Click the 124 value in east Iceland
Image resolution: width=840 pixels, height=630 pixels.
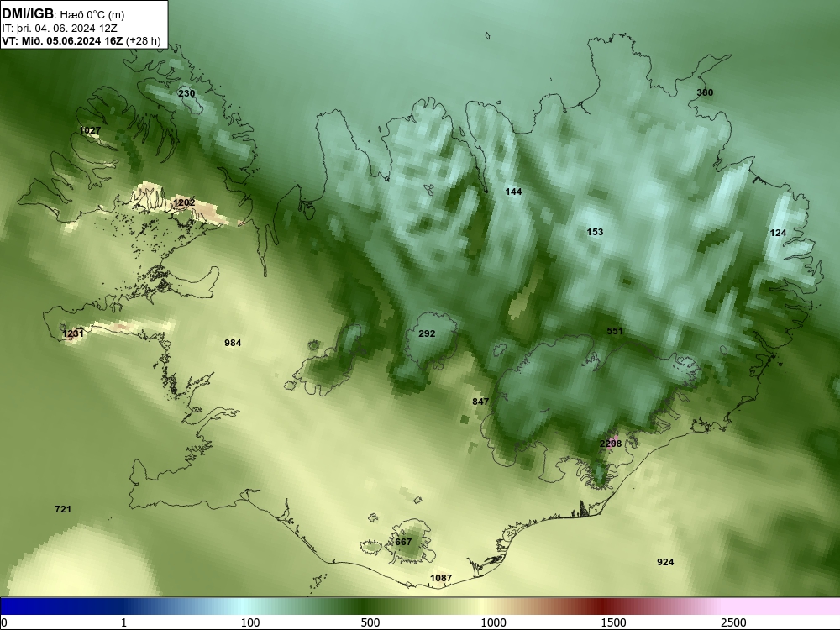click(778, 233)
